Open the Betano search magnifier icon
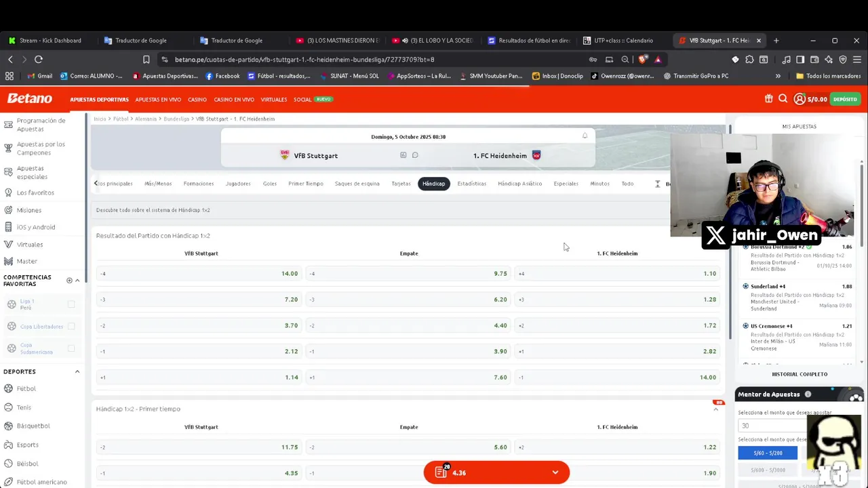The width and height of the screenshot is (868, 488). point(783,99)
